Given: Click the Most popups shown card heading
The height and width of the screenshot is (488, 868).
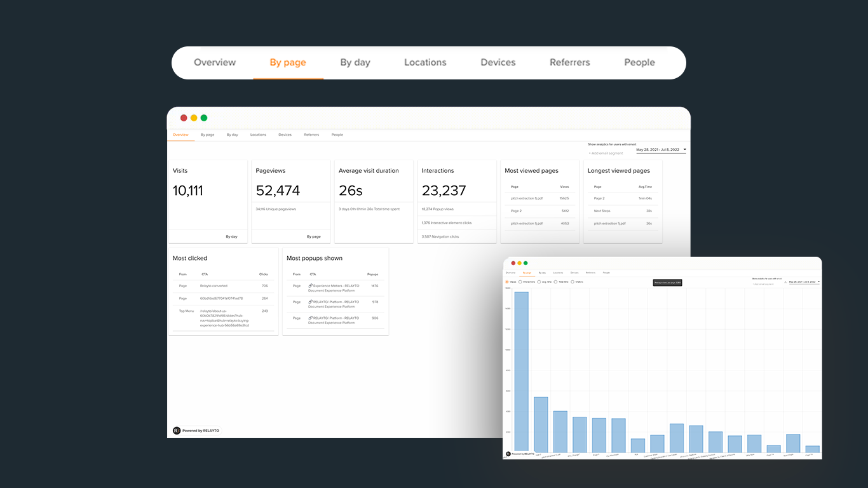Looking at the screenshot, I should pos(315,258).
